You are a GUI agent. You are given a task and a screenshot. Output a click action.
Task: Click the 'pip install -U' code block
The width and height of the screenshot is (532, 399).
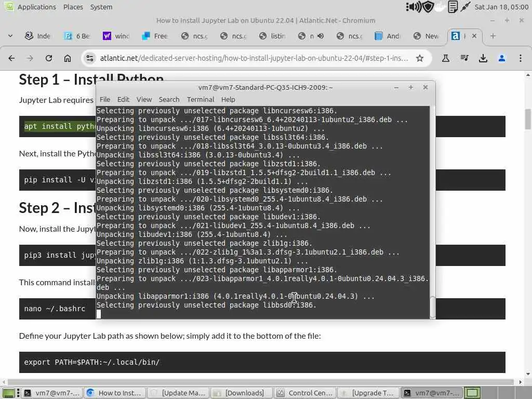[57, 180]
